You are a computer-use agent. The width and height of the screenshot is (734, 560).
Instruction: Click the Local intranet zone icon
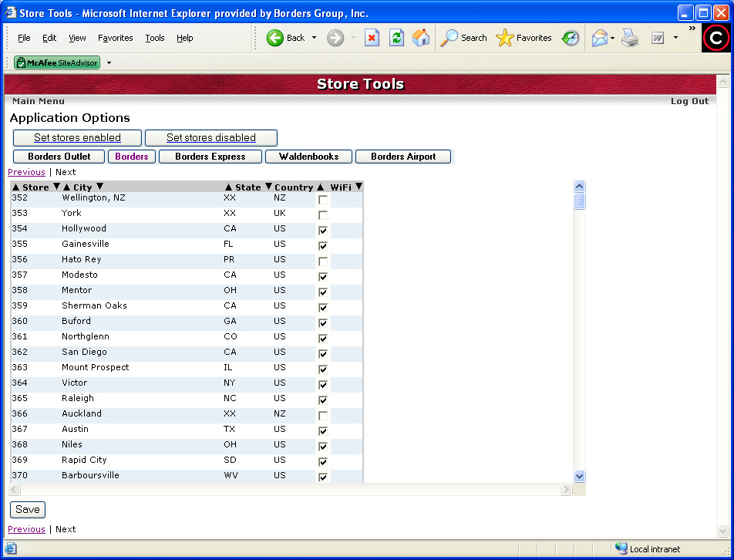pyautogui.click(x=621, y=548)
